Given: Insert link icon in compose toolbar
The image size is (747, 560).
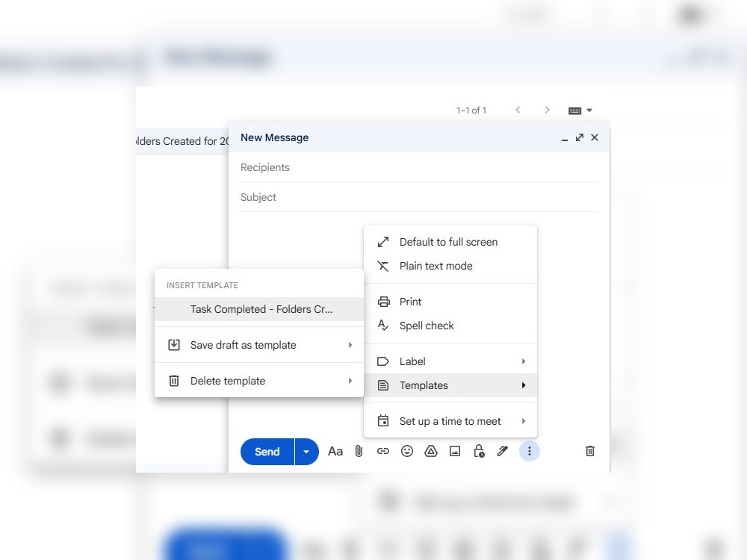Looking at the screenshot, I should [x=383, y=451].
